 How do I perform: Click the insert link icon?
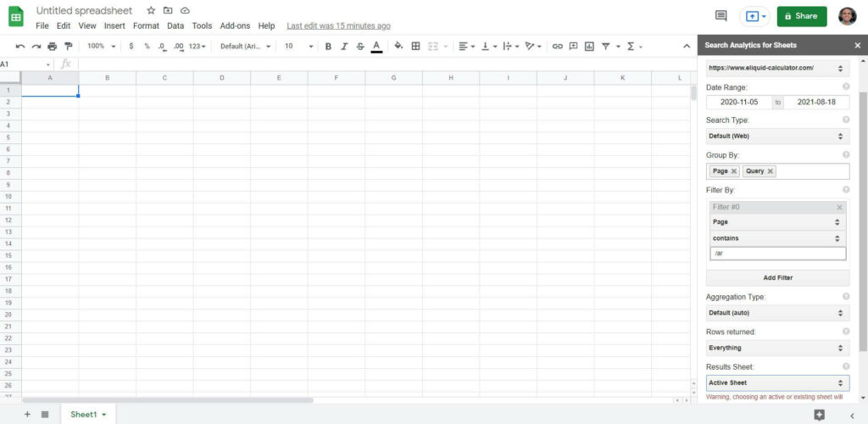(557, 46)
